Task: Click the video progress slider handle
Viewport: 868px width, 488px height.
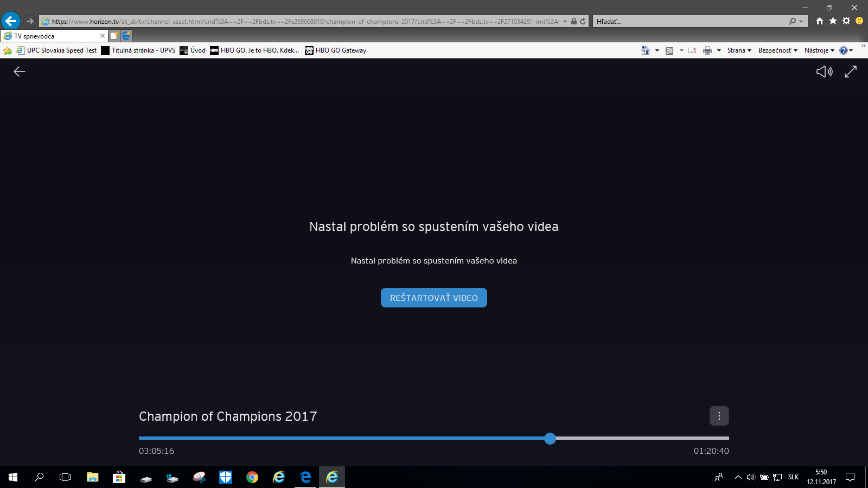Action: (x=550, y=439)
